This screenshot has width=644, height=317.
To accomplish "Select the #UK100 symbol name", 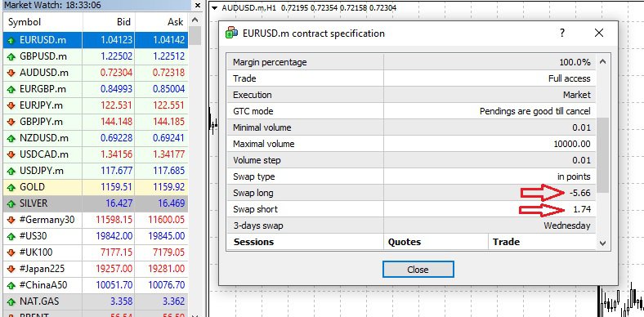I will [x=36, y=252].
